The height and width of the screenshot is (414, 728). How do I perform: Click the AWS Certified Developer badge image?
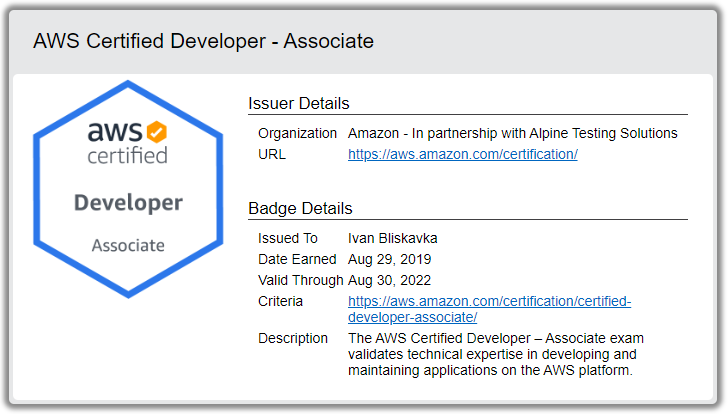[128, 189]
